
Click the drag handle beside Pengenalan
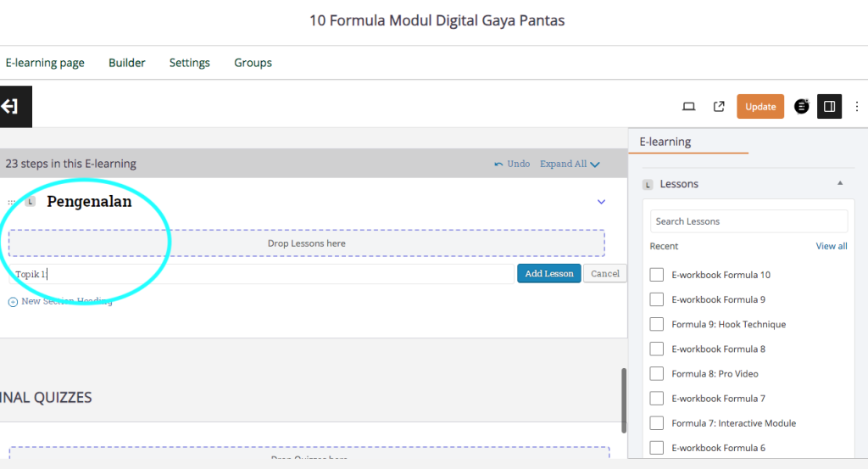coord(12,202)
